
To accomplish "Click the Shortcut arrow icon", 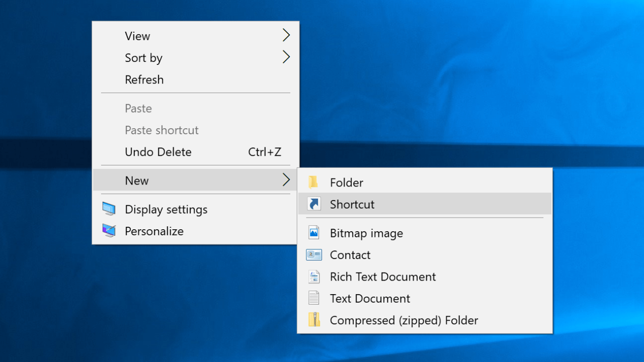I will (314, 204).
